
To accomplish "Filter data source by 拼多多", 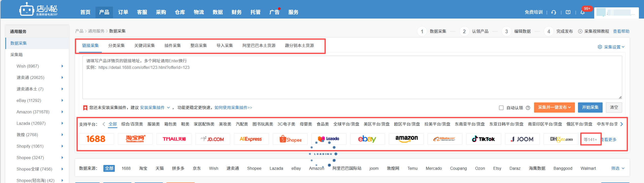I will [178, 168].
